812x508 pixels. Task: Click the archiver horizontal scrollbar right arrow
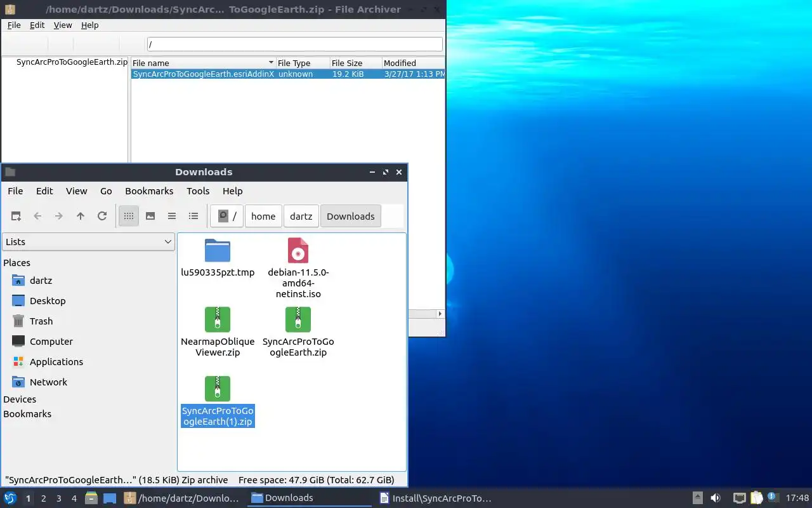(x=440, y=314)
